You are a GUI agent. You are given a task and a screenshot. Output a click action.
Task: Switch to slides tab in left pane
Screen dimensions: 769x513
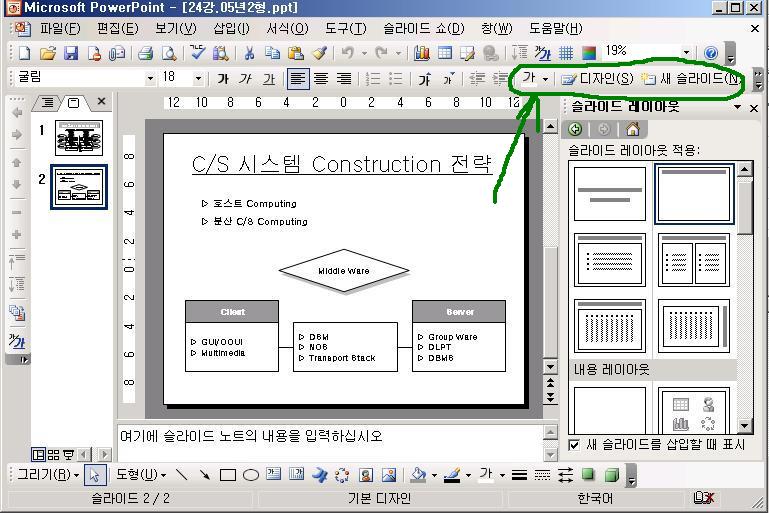pos(74,103)
